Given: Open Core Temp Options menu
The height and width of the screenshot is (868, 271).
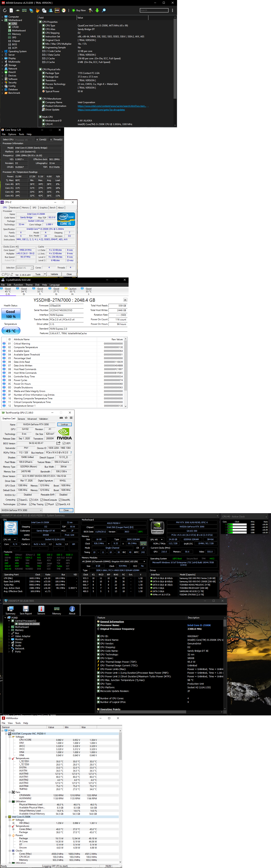Looking at the screenshot, I should point(12,134).
